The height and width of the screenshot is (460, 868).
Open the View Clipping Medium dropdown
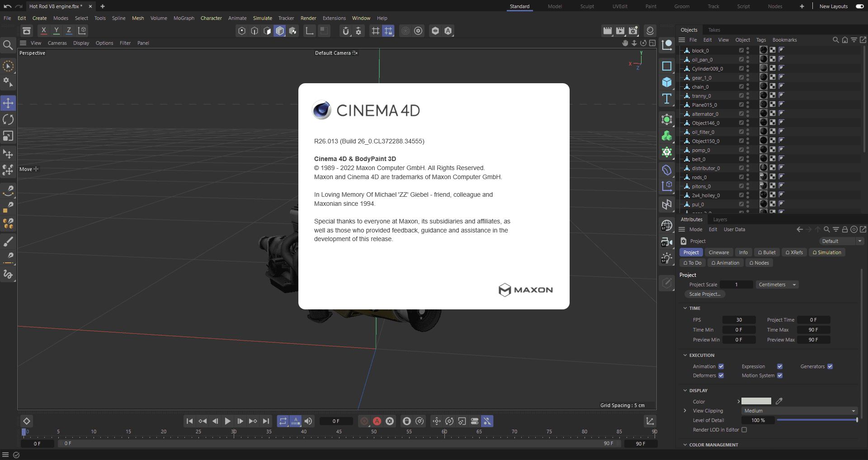click(x=800, y=411)
